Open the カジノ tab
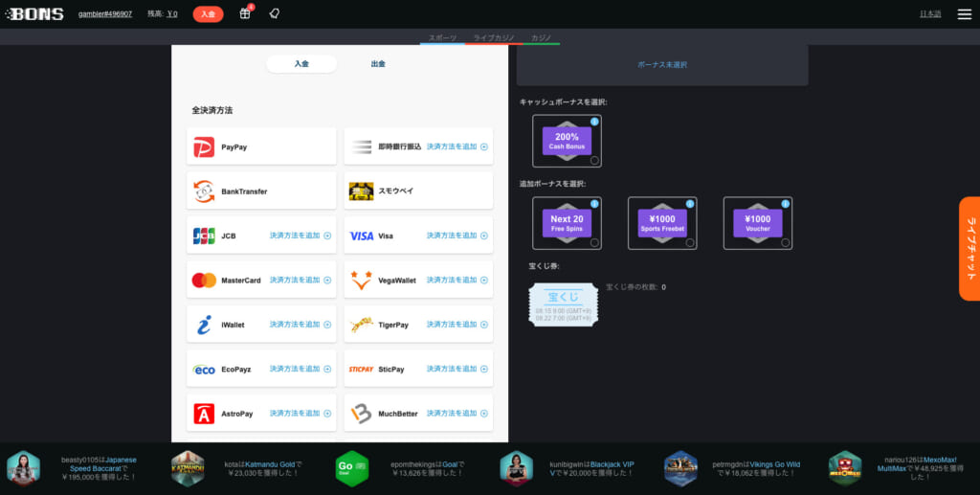 click(x=542, y=38)
